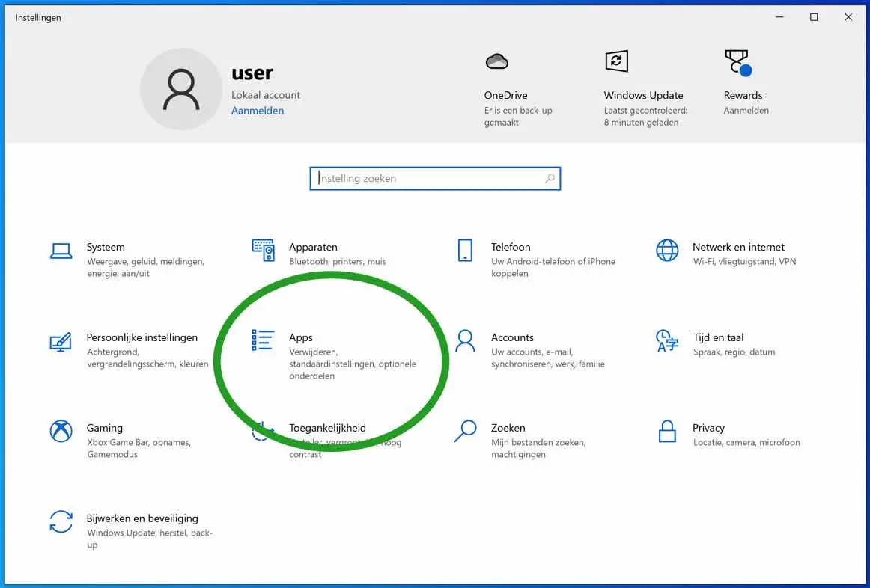Click the 'user' account name
This screenshot has height=588, width=870.
(x=252, y=73)
